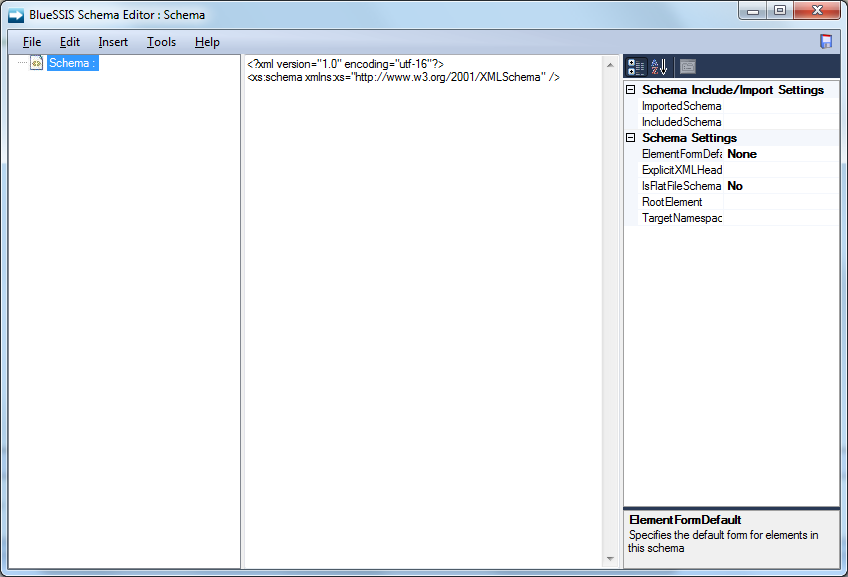Click the XML declaration line in editor

coord(345,64)
